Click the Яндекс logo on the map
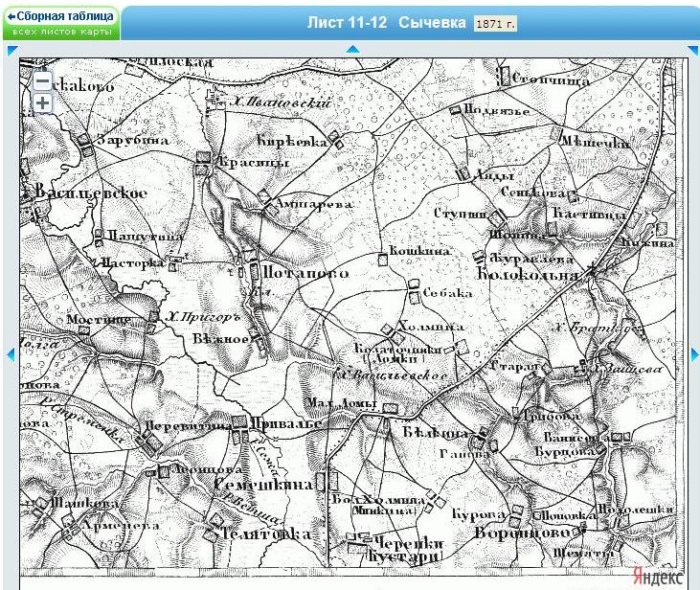Viewport: 700px width, 590px height. tap(657, 578)
